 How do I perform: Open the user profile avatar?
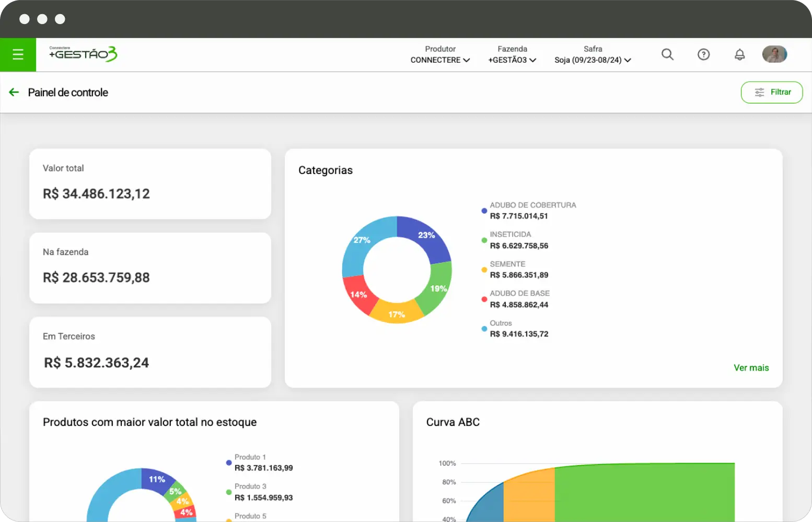click(x=774, y=54)
